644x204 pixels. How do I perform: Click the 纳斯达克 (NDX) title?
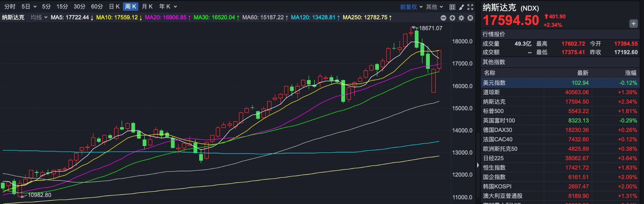click(511, 8)
